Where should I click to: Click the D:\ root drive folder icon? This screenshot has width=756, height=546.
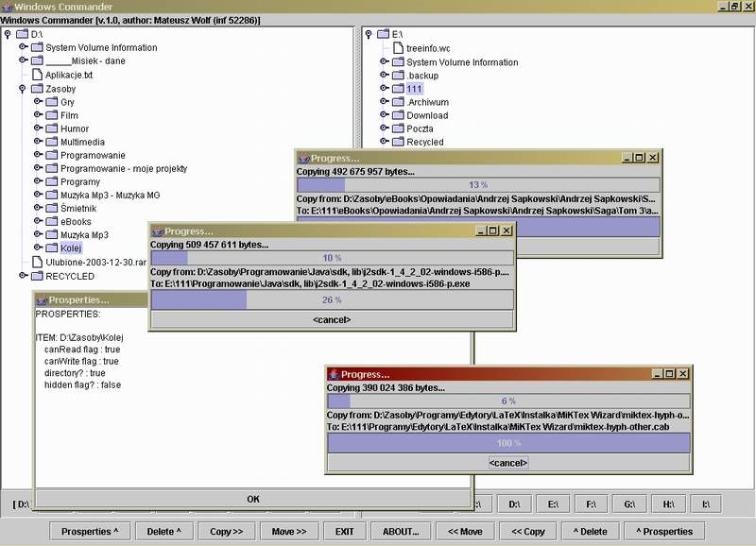pyautogui.click(x=22, y=34)
